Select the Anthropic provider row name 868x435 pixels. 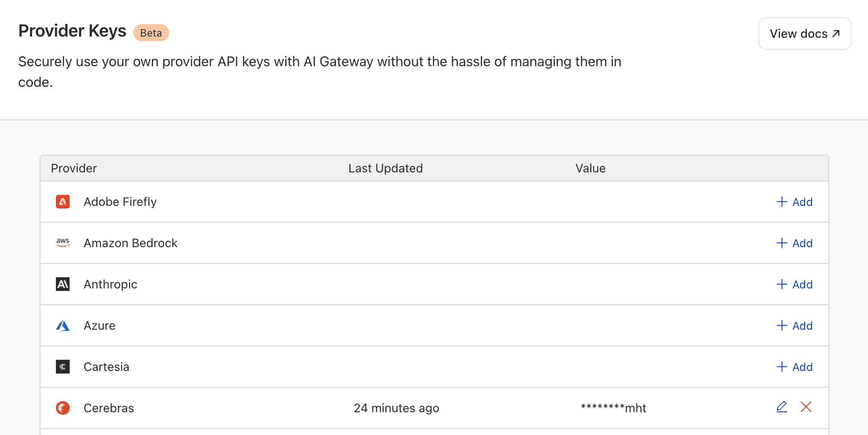coord(111,284)
